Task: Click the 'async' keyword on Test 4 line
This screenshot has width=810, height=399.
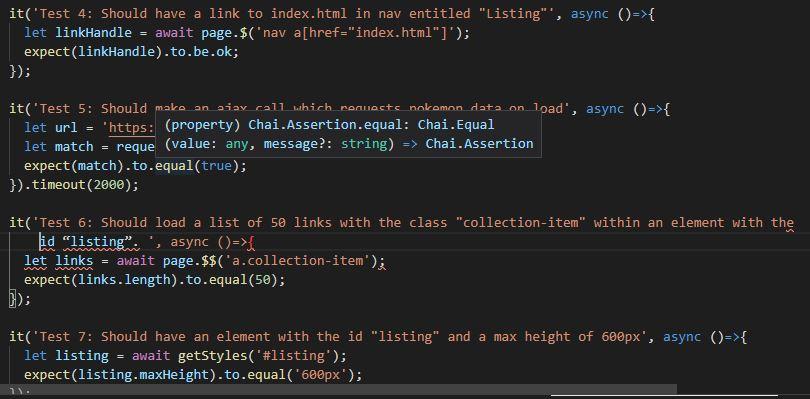Action: pos(589,14)
